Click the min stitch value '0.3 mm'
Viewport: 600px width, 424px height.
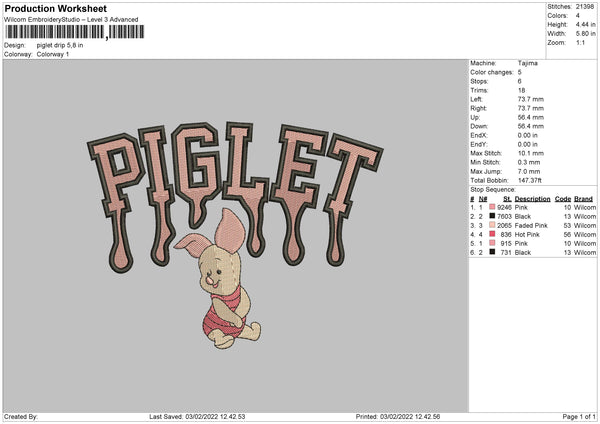(529, 162)
